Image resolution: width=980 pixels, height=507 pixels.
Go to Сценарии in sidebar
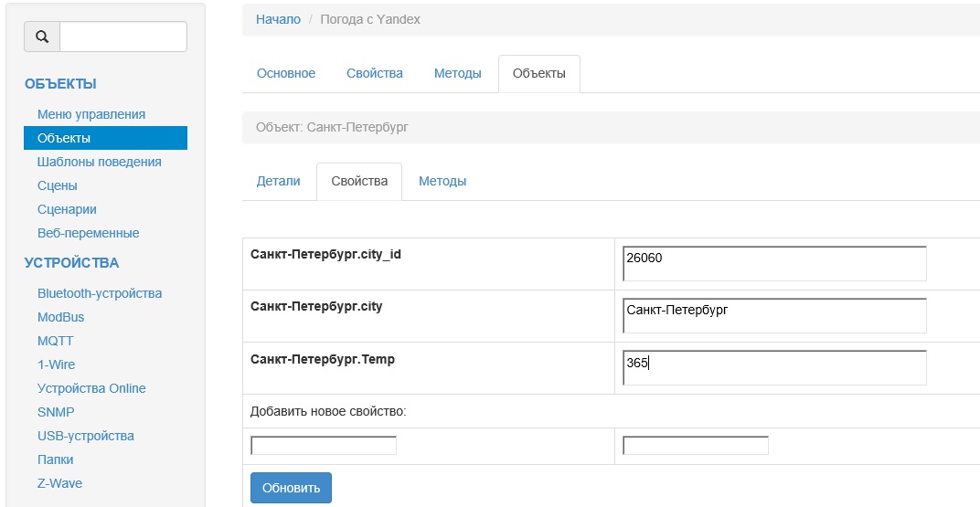coord(67,209)
